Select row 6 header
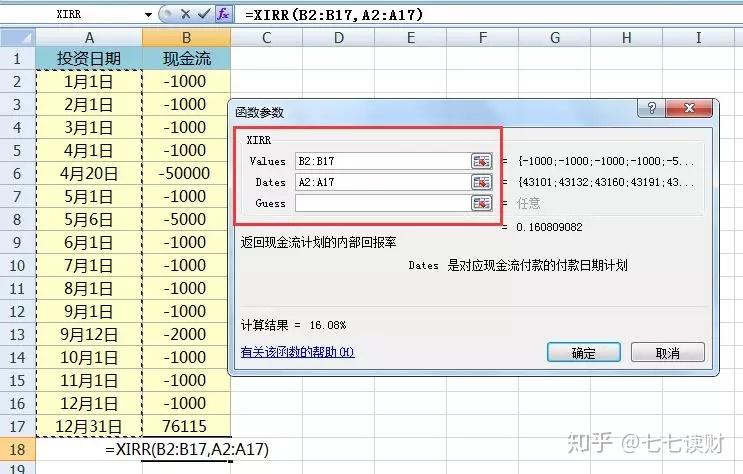 (18, 173)
